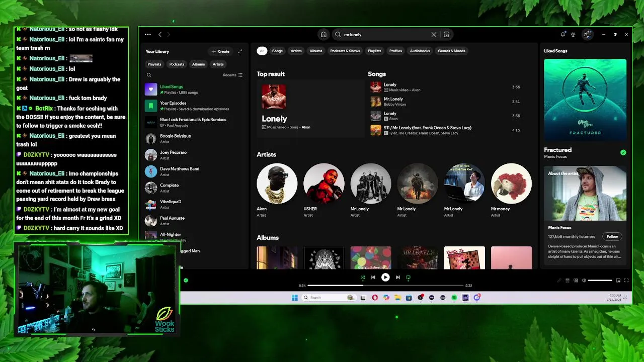The height and width of the screenshot is (362, 644).
Task: Switch to the Profiles tab
Action: click(395, 51)
